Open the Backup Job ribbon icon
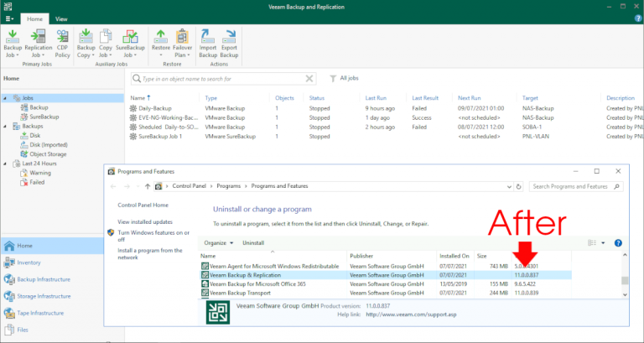The height and width of the screenshot is (343, 644). coord(13,44)
